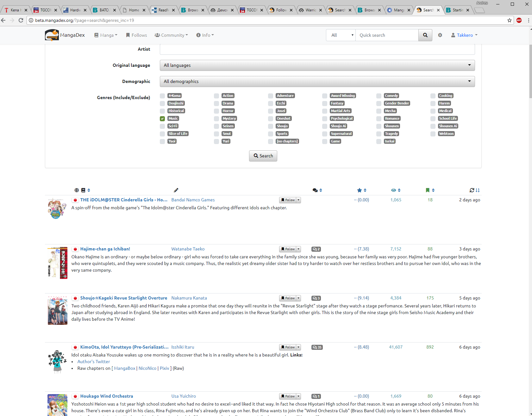Expand the Manga navigation menu
This screenshot has width=532, height=416.
coord(106,35)
